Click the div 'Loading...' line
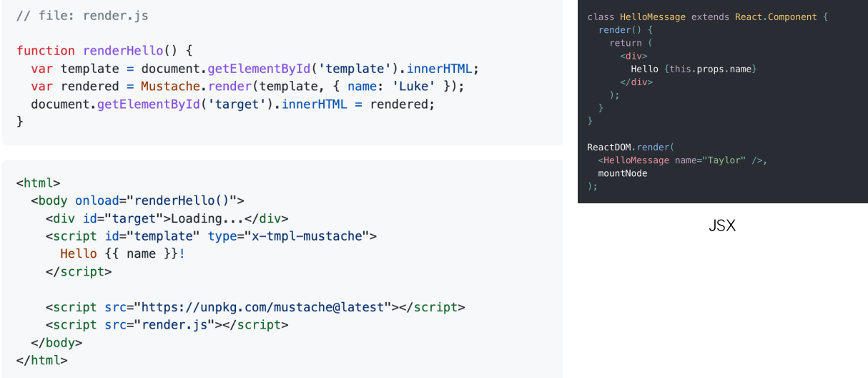This screenshot has width=868, height=378. tap(167, 218)
